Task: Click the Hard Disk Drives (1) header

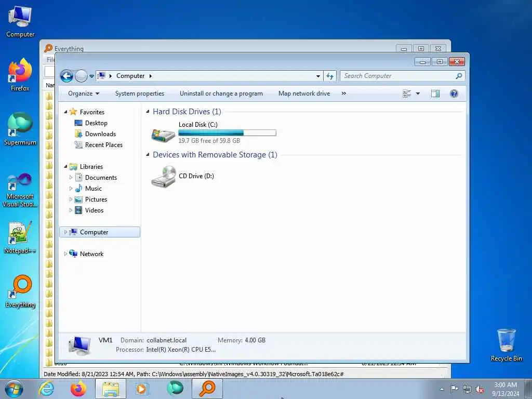Action: click(x=187, y=112)
